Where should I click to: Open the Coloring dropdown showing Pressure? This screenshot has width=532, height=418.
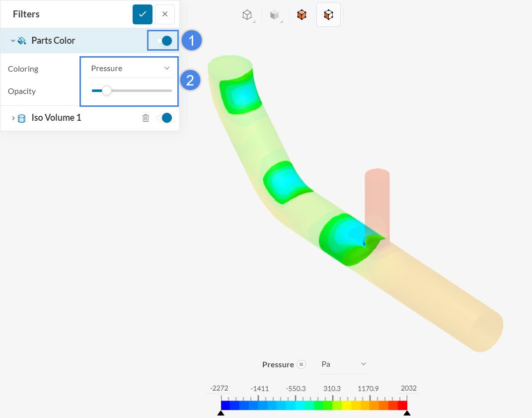click(x=130, y=69)
